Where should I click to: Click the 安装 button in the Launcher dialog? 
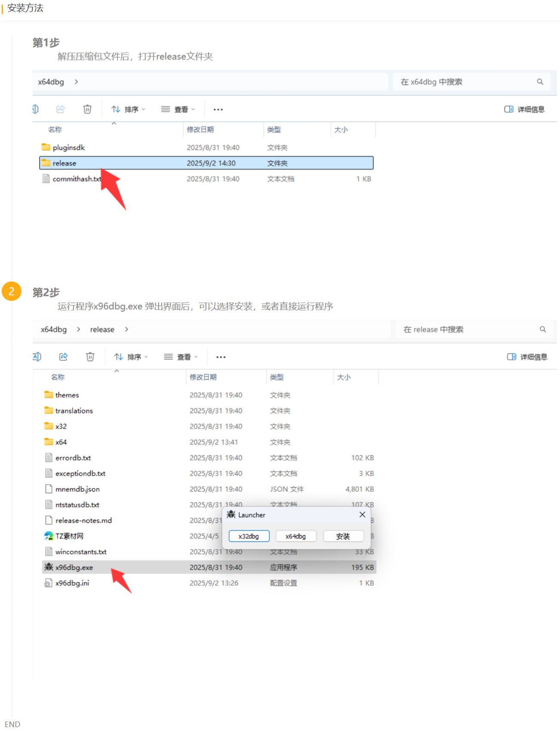pos(343,536)
